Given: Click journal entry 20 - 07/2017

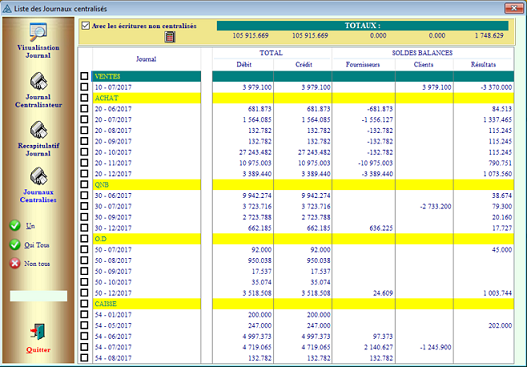Looking at the screenshot, I should click(x=113, y=120).
